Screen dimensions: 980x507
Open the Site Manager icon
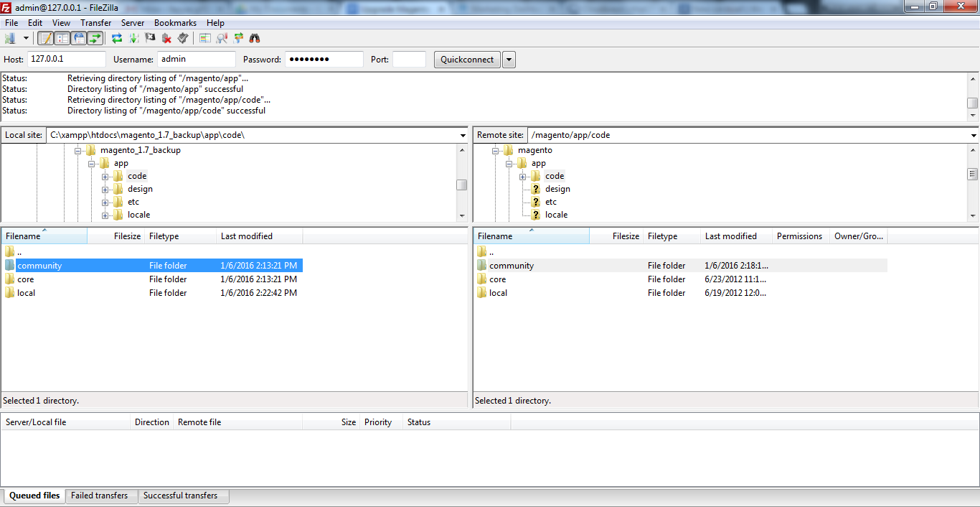pyautogui.click(x=11, y=38)
